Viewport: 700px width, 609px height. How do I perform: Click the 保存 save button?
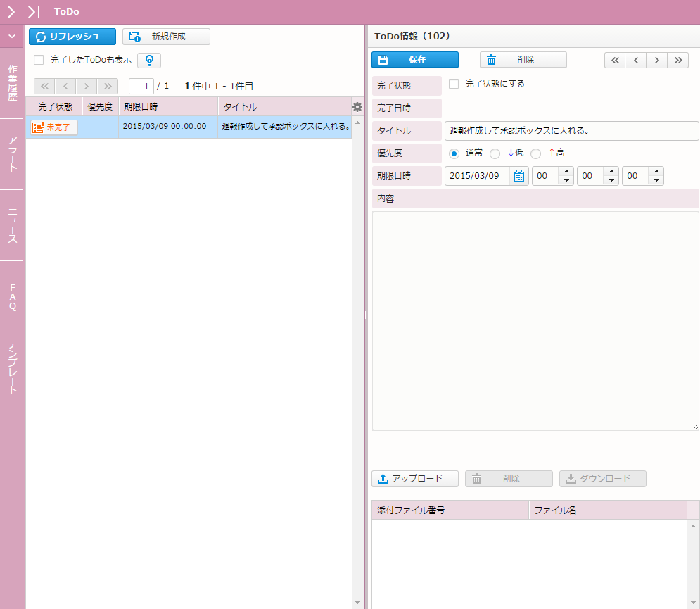415,60
